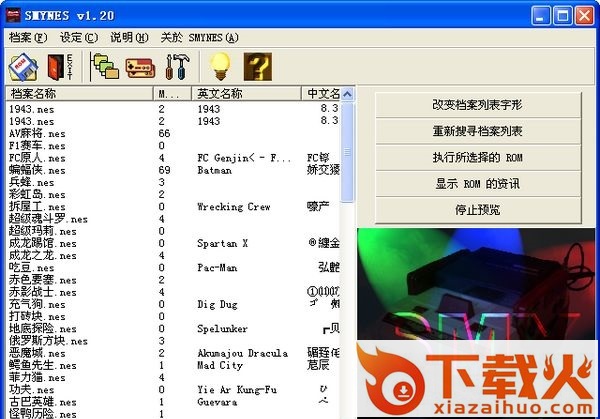Open the 关於 SMYNES(A) menu
Viewport: 600px width, 419px height.
pyautogui.click(x=199, y=37)
